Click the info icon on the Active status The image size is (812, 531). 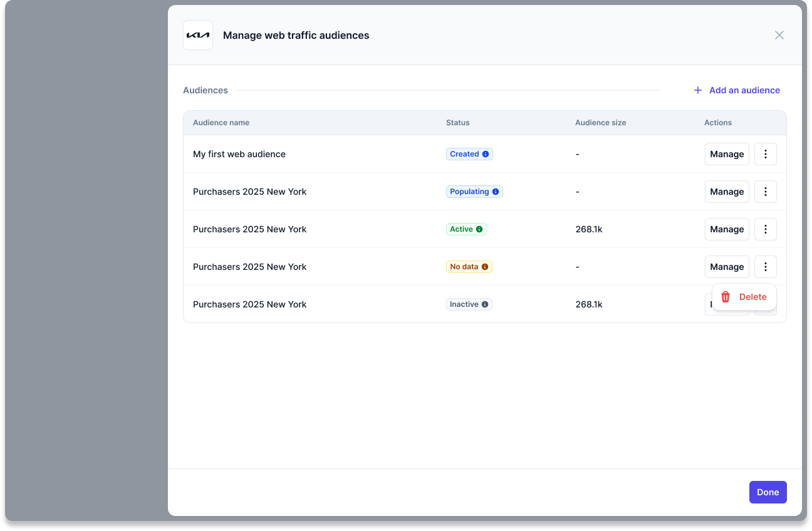[479, 229]
